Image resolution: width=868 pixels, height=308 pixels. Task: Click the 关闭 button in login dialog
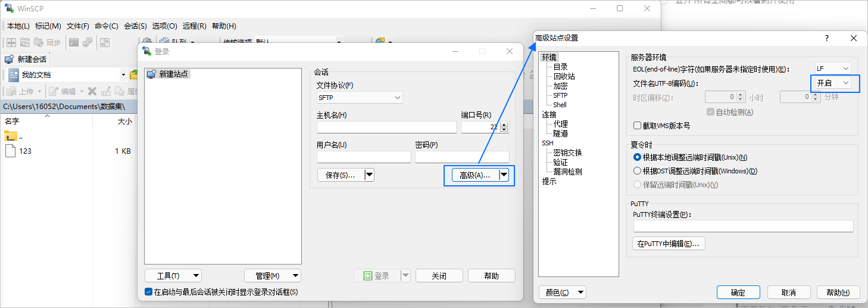(x=439, y=276)
